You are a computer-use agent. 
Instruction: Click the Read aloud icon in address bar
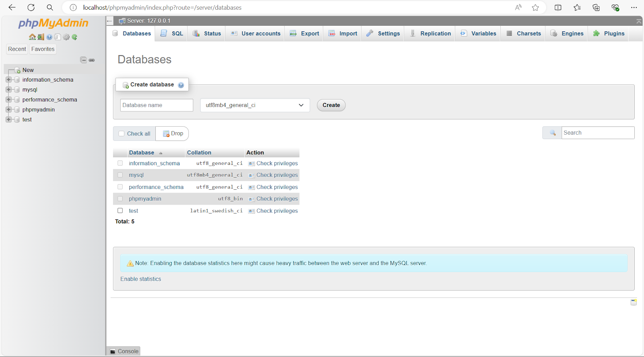pyautogui.click(x=518, y=7)
